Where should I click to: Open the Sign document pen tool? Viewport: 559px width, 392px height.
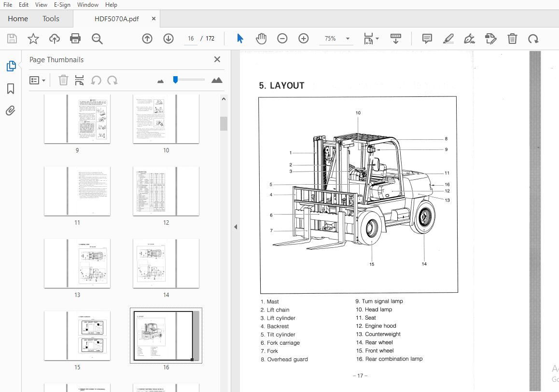[469, 39]
